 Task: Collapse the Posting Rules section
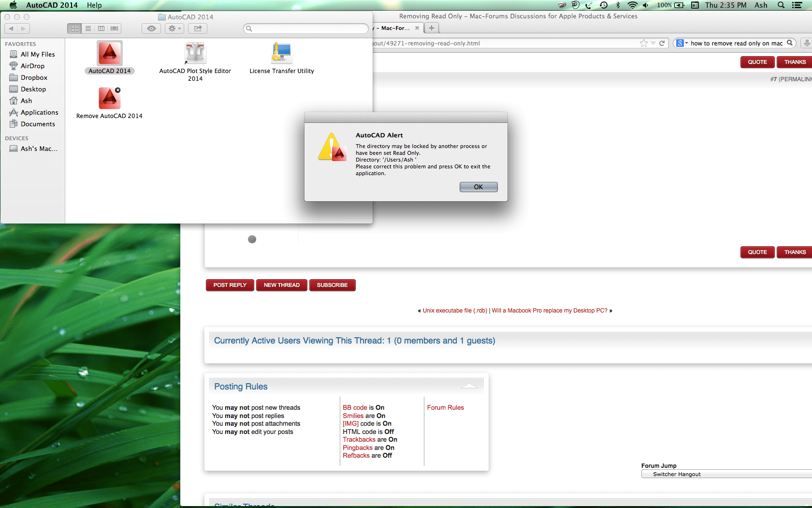(x=469, y=386)
